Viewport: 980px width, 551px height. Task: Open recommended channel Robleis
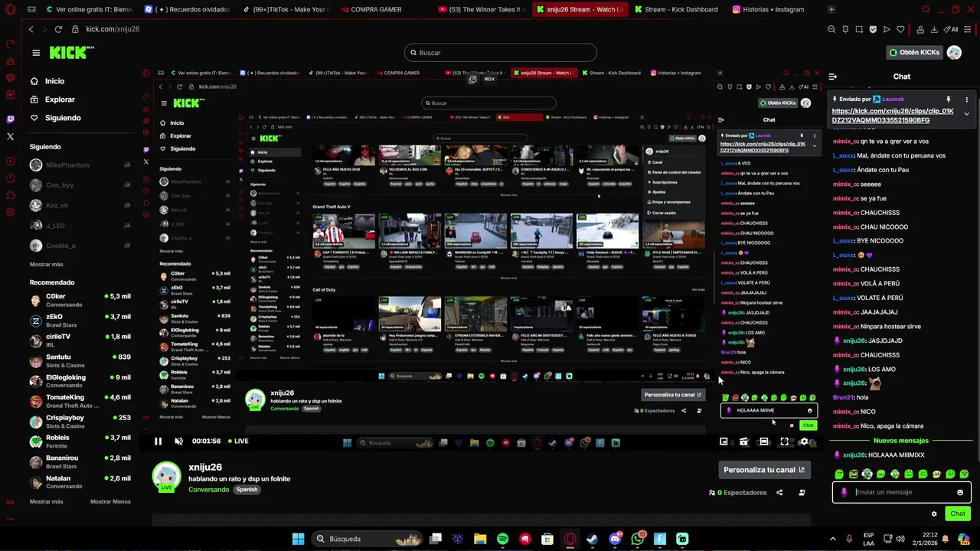click(x=80, y=442)
